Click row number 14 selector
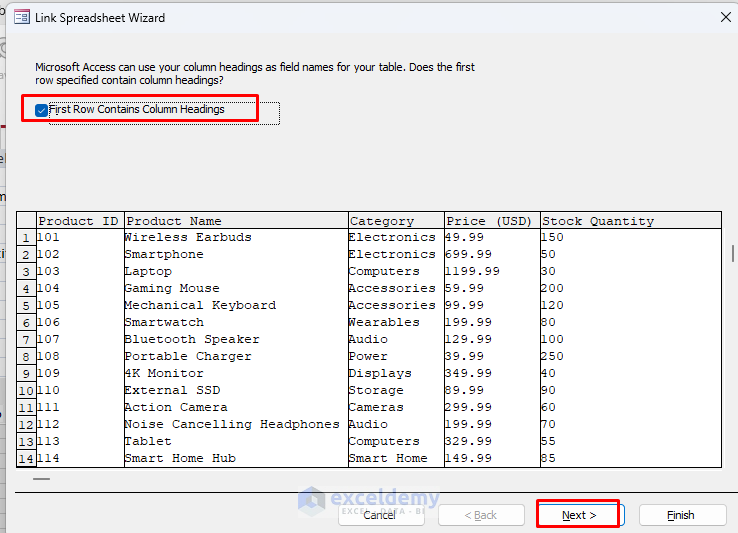738x533 pixels. pos(26,458)
